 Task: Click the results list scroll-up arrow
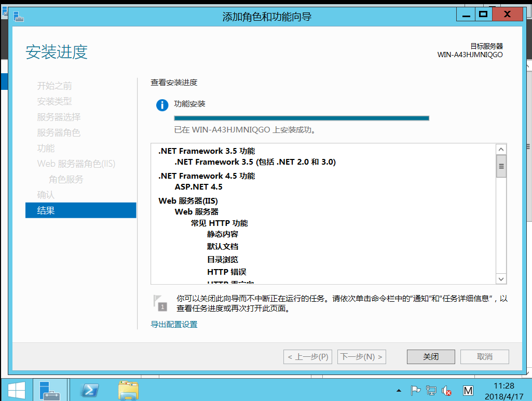(501, 150)
